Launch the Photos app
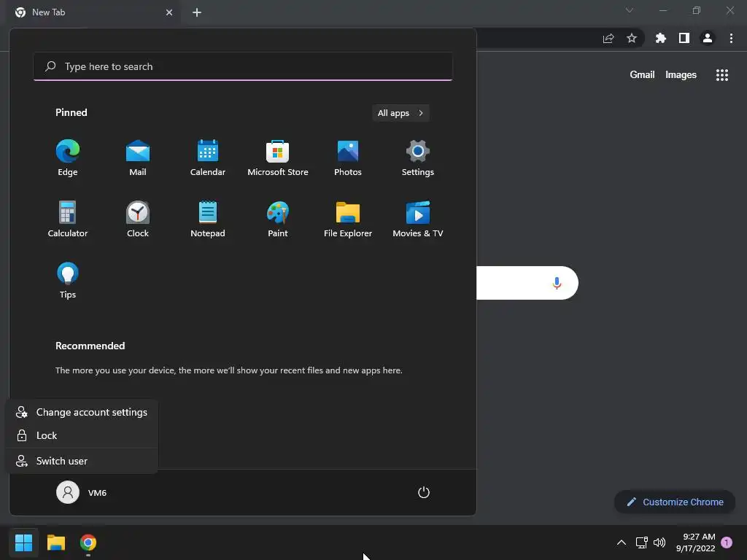The image size is (747, 560). click(348, 158)
